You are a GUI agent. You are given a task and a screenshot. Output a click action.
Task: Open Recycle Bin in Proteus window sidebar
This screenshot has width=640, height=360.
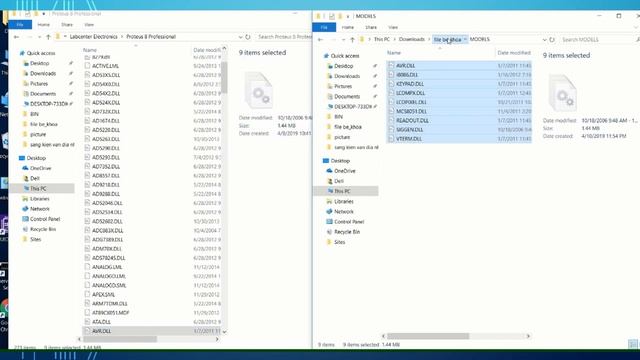(x=43, y=229)
